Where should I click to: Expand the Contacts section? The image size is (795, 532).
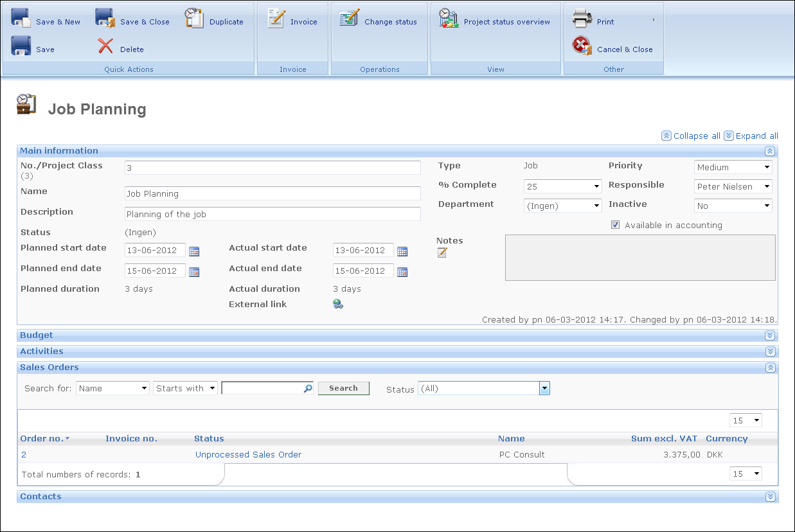point(770,497)
